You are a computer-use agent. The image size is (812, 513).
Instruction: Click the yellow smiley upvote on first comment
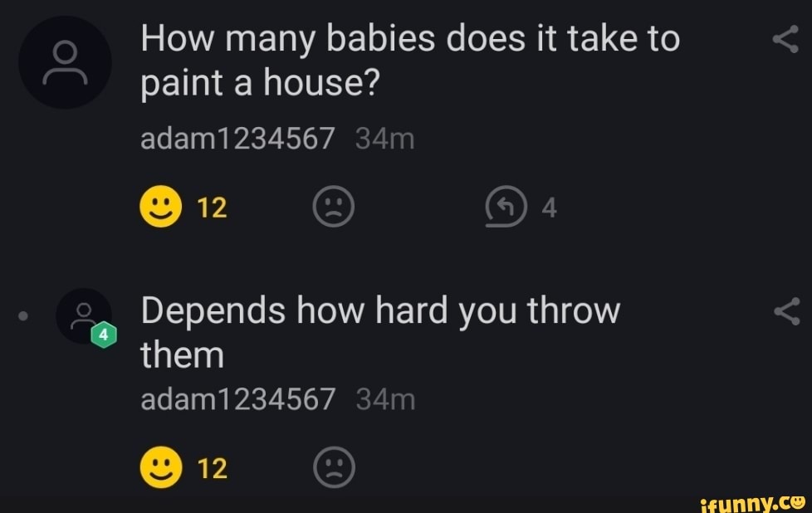162,207
